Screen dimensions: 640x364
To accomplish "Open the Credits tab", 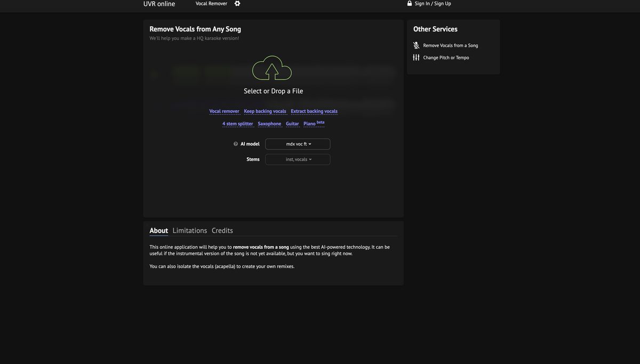I will point(222,231).
